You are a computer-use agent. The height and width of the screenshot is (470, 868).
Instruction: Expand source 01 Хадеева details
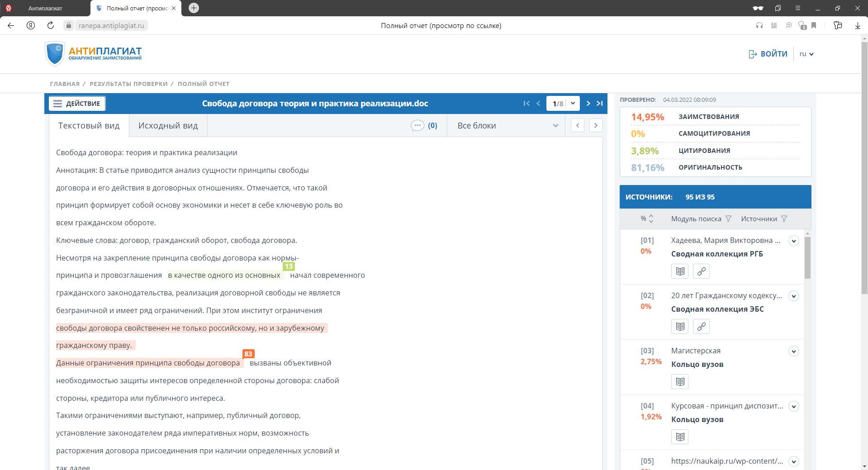[793, 241]
